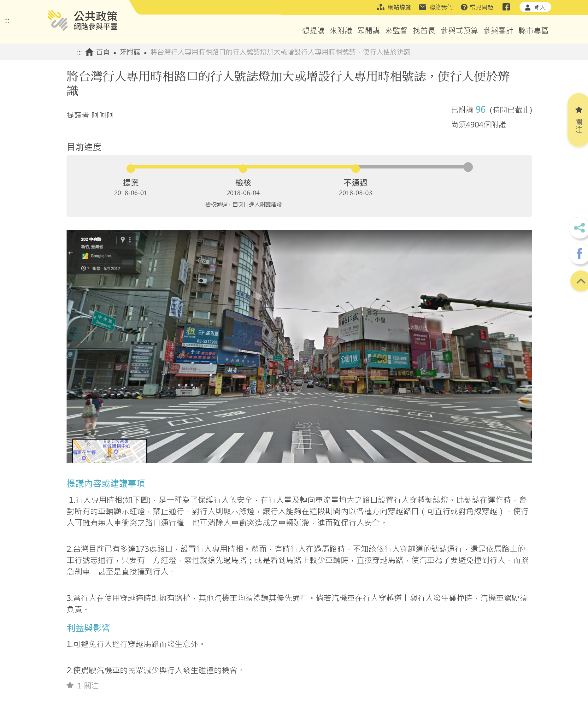Click the 不通過 progress step dot

click(x=356, y=168)
